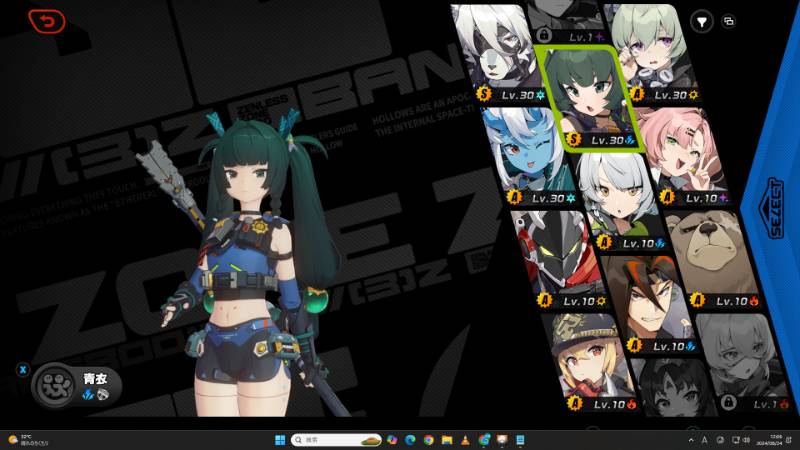Choose the red armored robot A-rank Lv.10
Viewport: 800px width, 450px height.
561,260
